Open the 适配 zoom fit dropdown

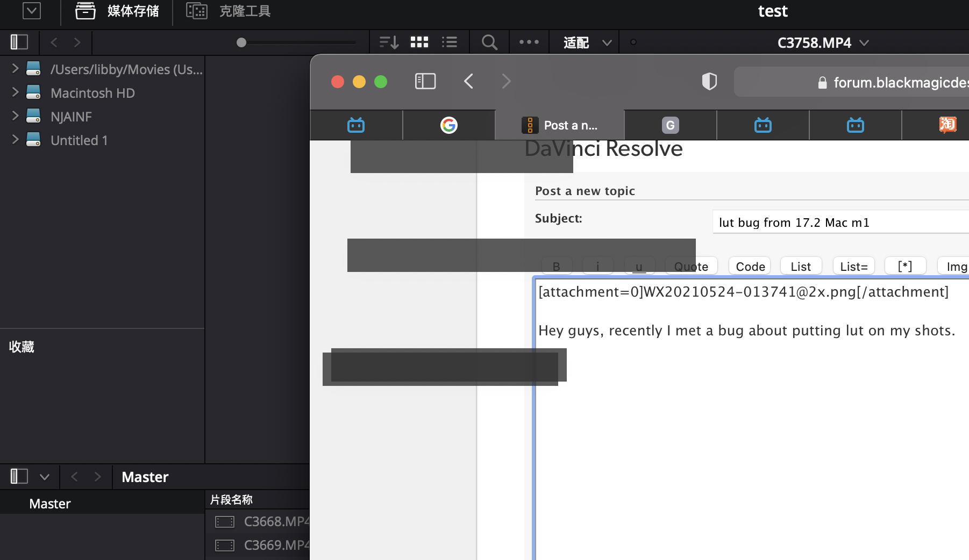pyautogui.click(x=587, y=42)
